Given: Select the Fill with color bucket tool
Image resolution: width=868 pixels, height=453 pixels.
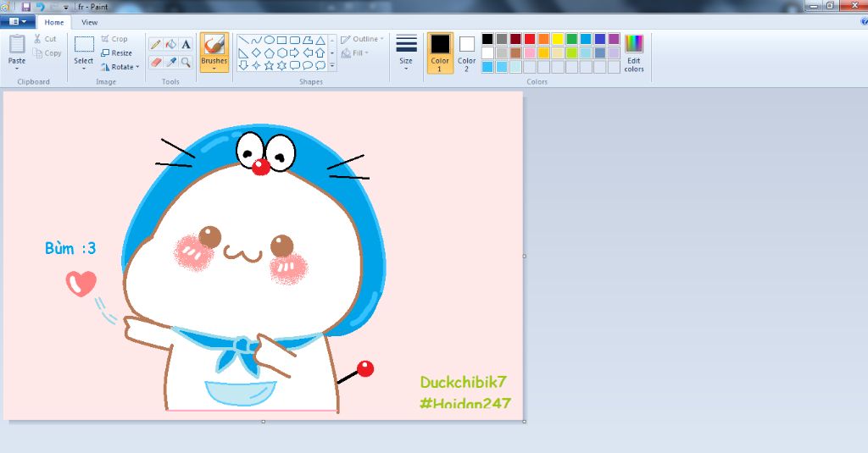Looking at the screenshot, I should 171,44.
